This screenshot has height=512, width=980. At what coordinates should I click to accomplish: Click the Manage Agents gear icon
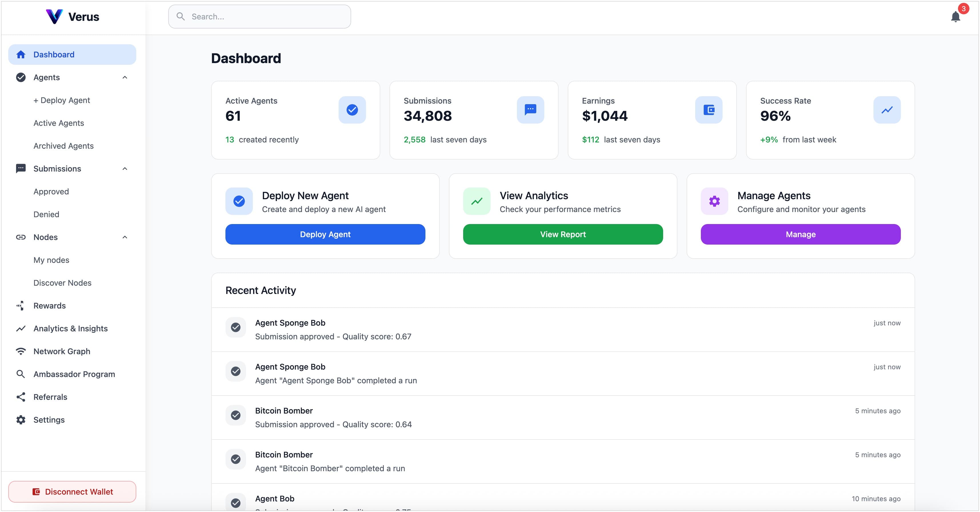714,201
